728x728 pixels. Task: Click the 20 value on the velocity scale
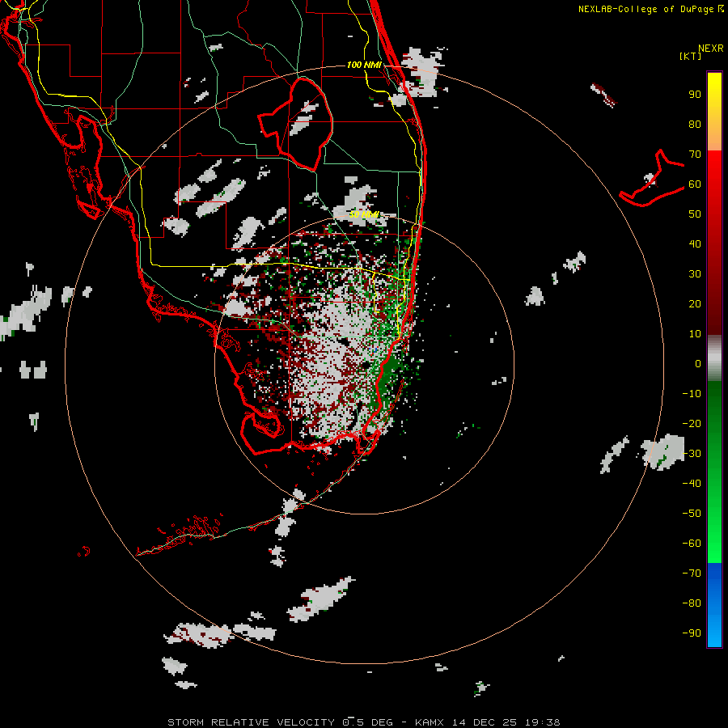(695, 303)
